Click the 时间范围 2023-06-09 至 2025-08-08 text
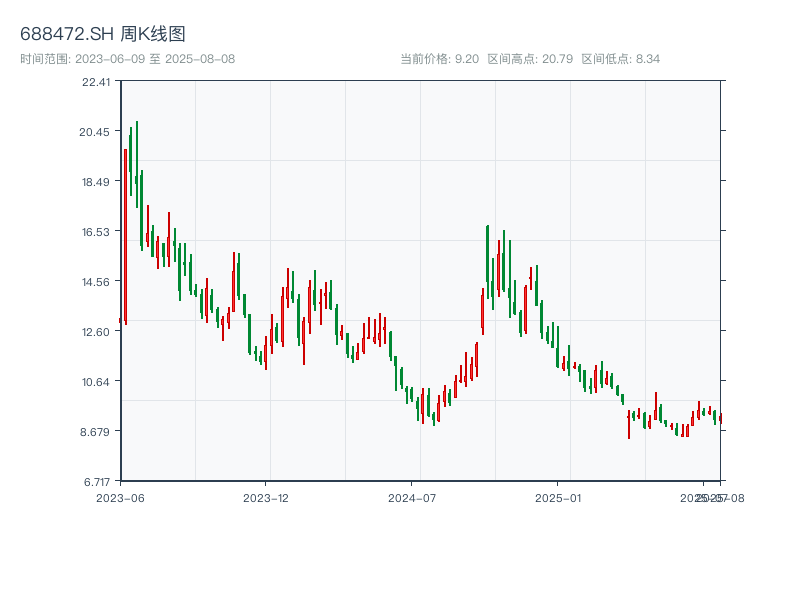This screenshot has height=600, width=800. pos(128,59)
